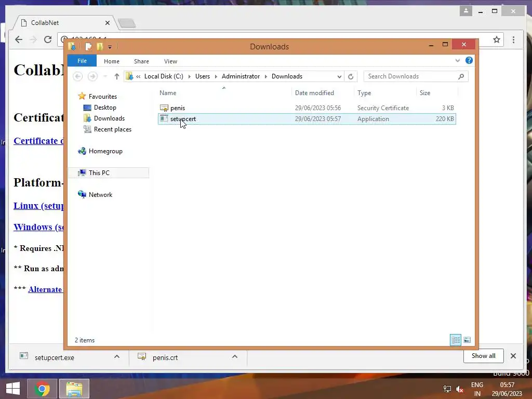Go back in Chrome browser
Image resolution: width=532 pixels, height=399 pixels.
(19, 39)
